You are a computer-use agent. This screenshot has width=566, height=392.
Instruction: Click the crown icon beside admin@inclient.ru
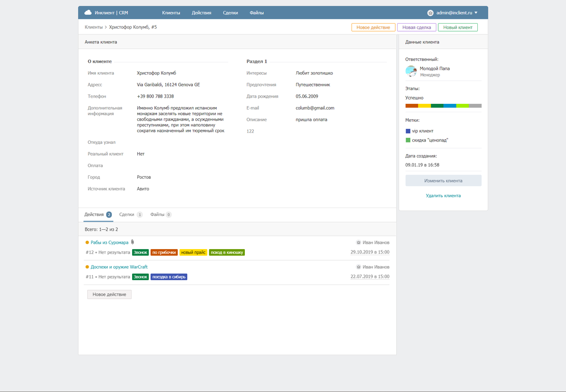[x=430, y=13]
